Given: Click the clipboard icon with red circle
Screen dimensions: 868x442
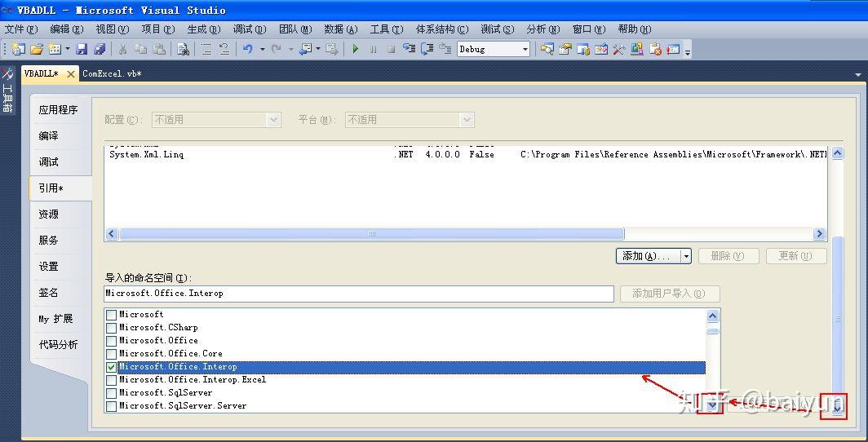Looking at the screenshot, I should coord(655,49).
